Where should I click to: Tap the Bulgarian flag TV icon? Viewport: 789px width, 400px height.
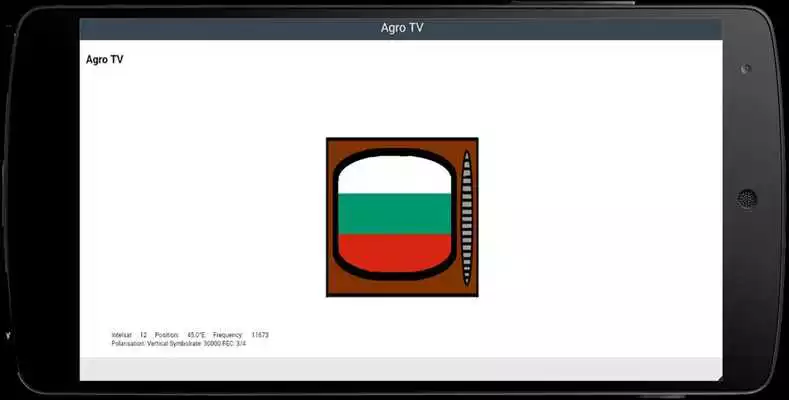point(402,217)
